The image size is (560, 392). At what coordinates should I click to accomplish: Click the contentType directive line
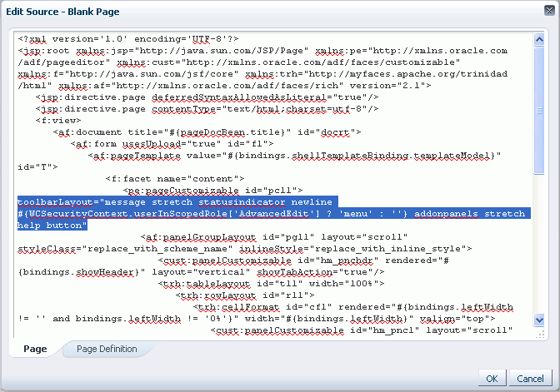pos(207,109)
